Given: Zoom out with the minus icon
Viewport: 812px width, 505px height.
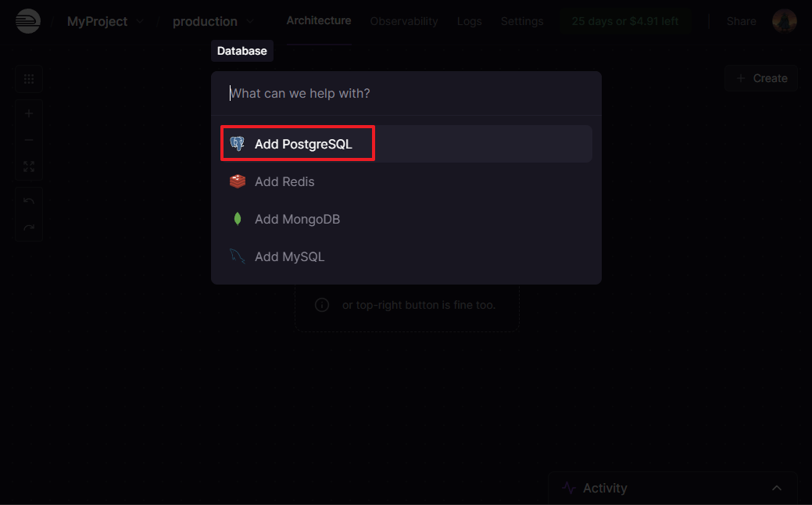Looking at the screenshot, I should [29, 140].
